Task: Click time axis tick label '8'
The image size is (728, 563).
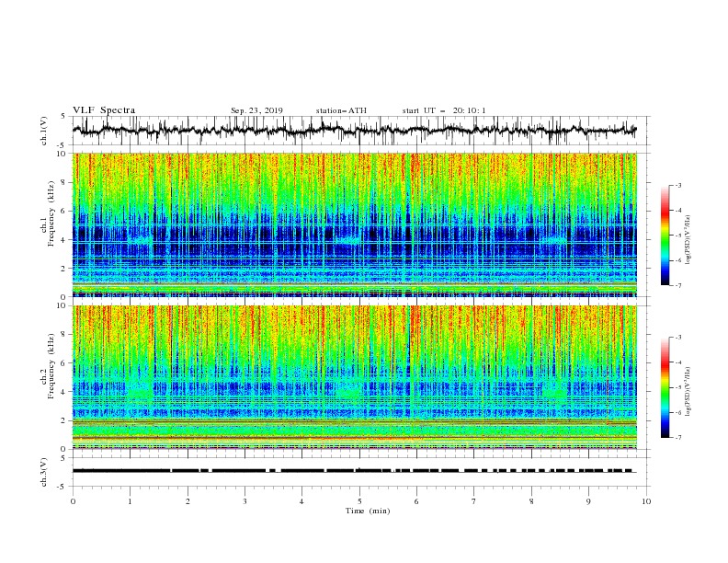Action: (x=531, y=501)
